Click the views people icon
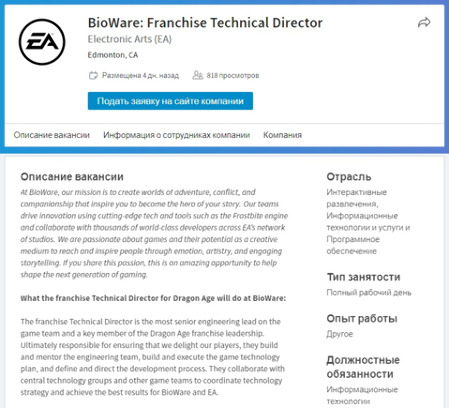Screen dimensions: 449x408 (197, 75)
